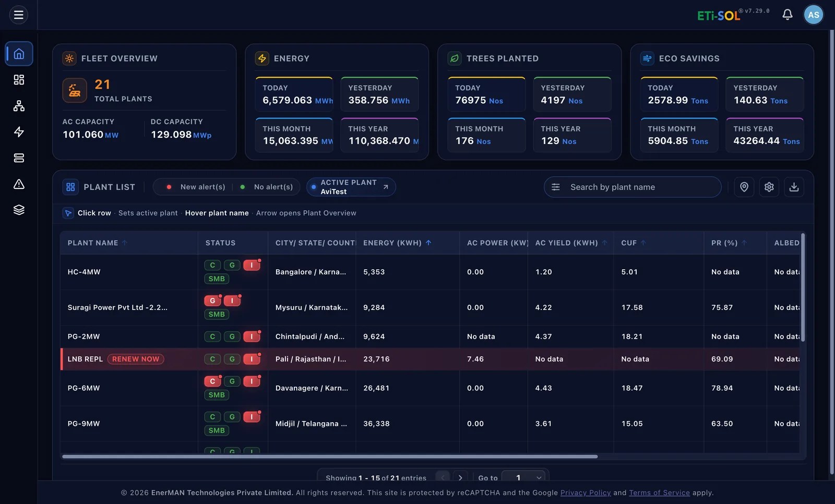835x504 pixels.
Task: Select the PG-2MW plant row
Action: [x=430, y=337]
